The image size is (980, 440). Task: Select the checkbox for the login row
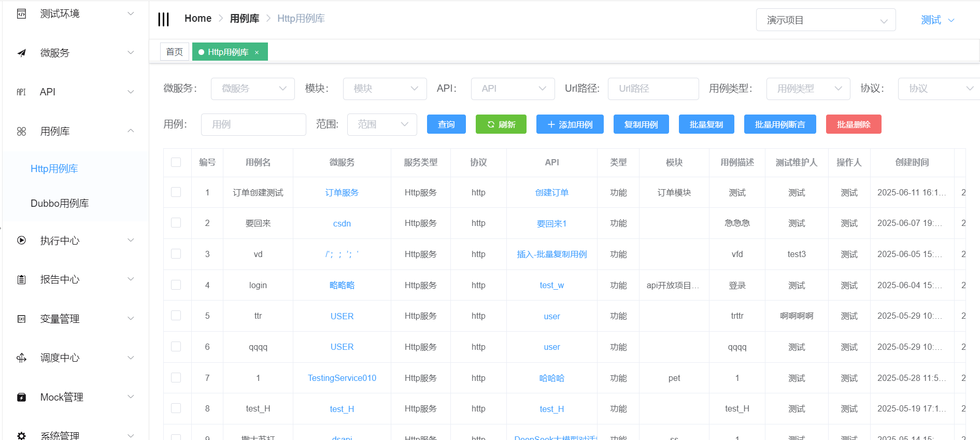[176, 285]
